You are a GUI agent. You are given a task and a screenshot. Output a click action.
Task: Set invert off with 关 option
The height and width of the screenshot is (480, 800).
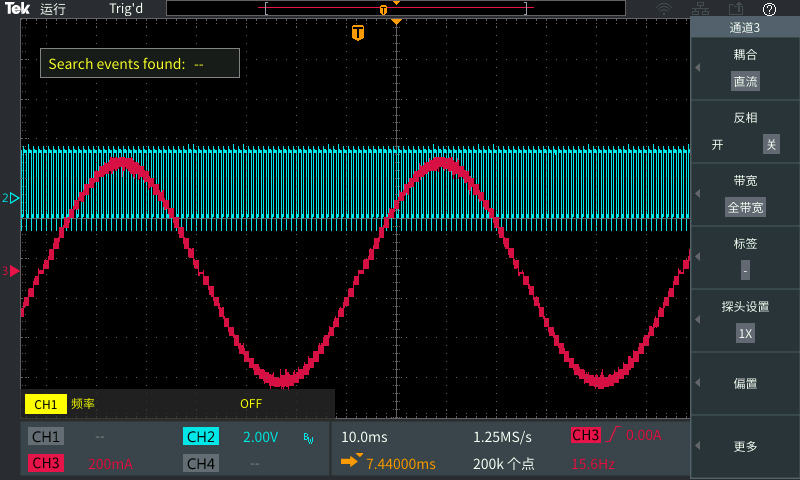click(x=770, y=144)
